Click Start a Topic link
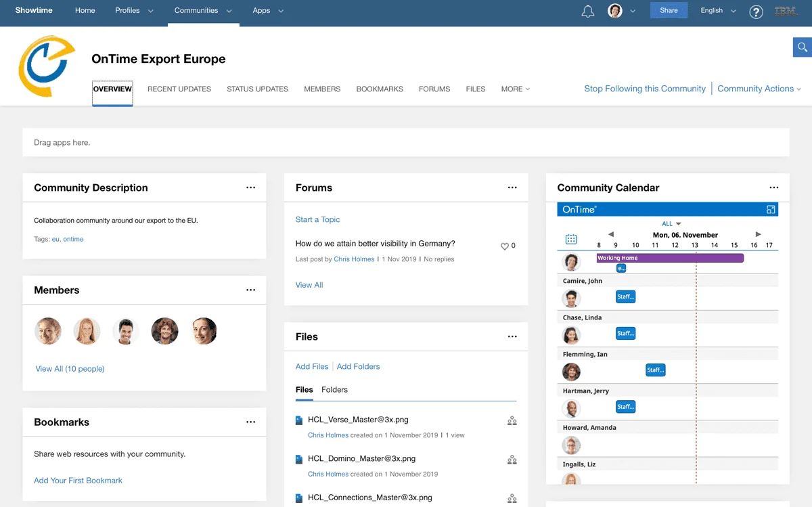Screen dimensions: 812x507 317,219
